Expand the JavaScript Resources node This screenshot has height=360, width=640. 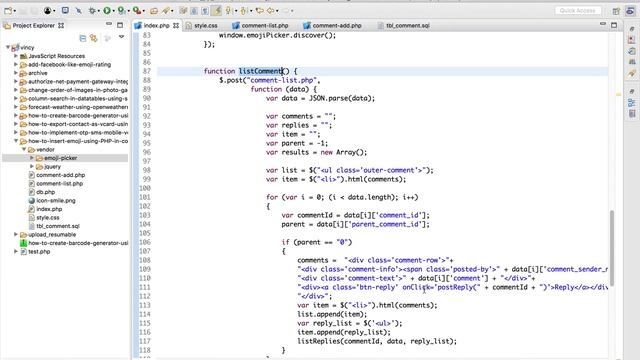point(16,56)
